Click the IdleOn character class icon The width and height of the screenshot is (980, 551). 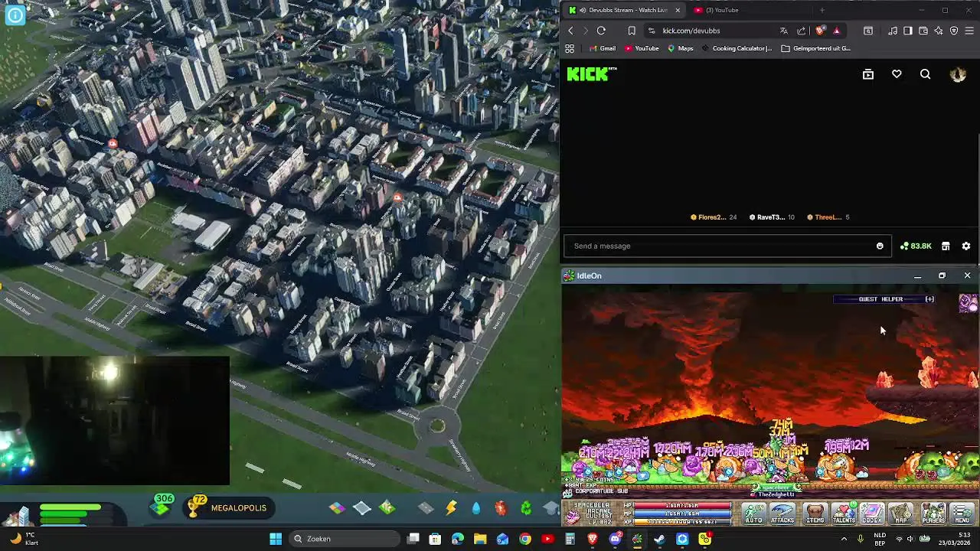point(573,516)
